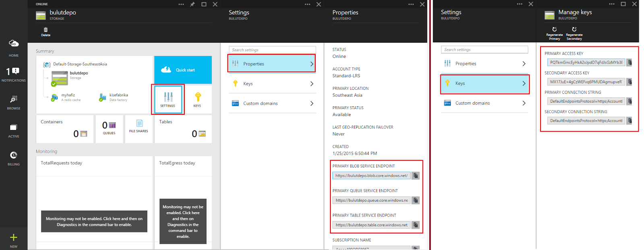This screenshot has width=644, height=250.
Task: Open the Keys tile on bulutdepo blade
Action: pyautogui.click(x=197, y=99)
